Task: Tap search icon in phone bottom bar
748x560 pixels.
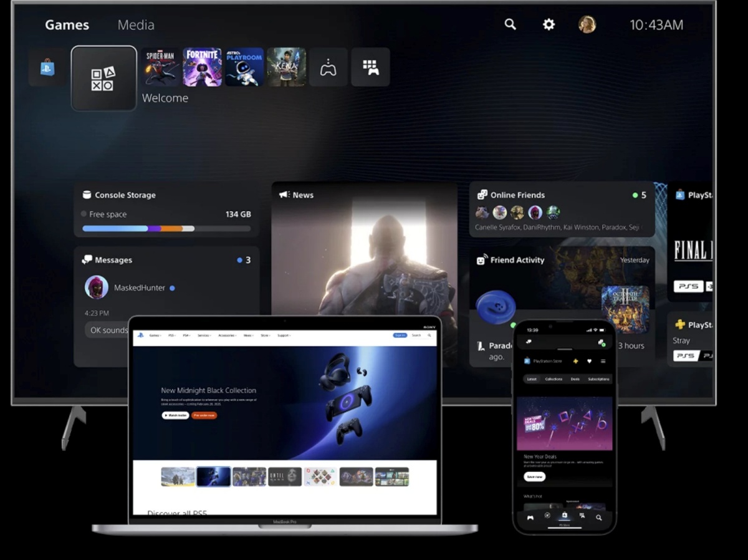Action: [598, 518]
